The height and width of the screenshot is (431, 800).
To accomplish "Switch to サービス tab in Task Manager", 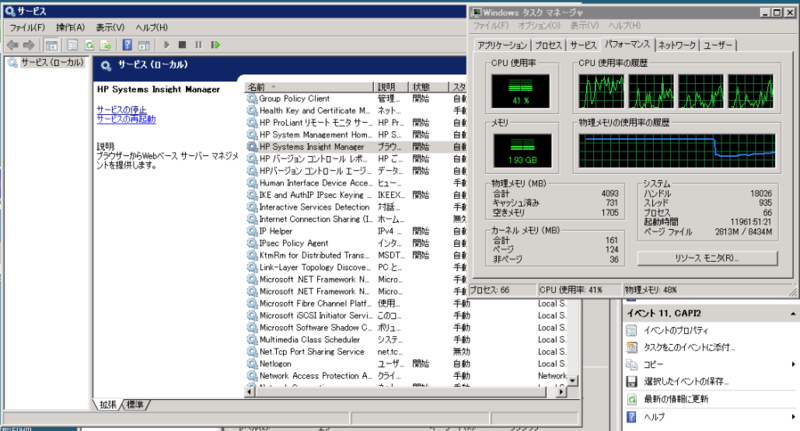I will coord(583,45).
